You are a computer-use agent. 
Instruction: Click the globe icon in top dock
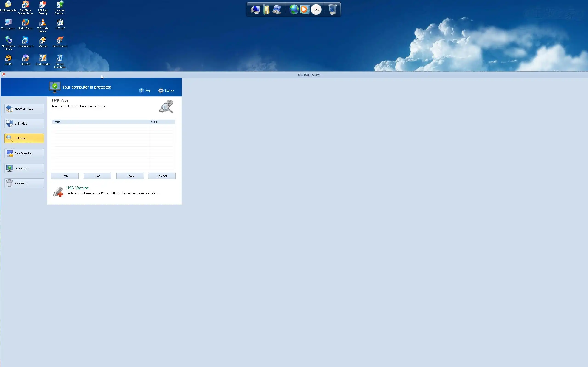click(294, 9)
